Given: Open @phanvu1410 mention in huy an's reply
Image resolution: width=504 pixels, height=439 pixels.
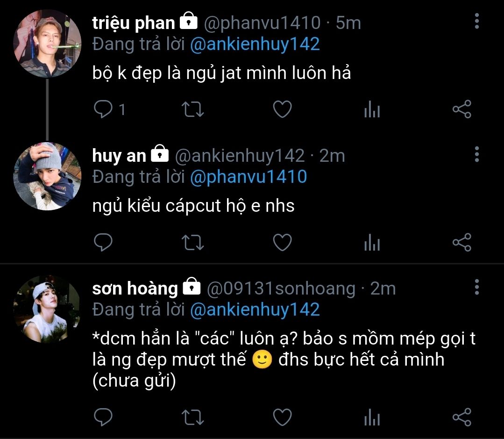Looking at the screenshot, I should [x=249, y=177].
